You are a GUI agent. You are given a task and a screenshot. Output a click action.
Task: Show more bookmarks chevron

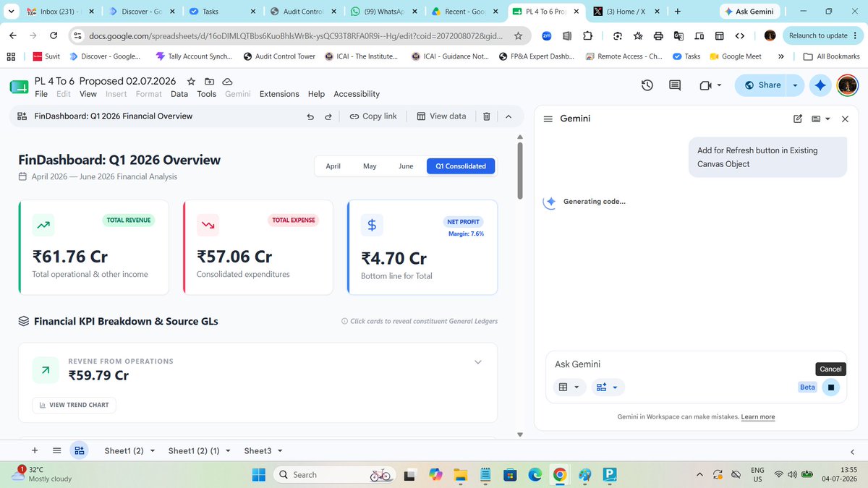[x=781, y=56]
